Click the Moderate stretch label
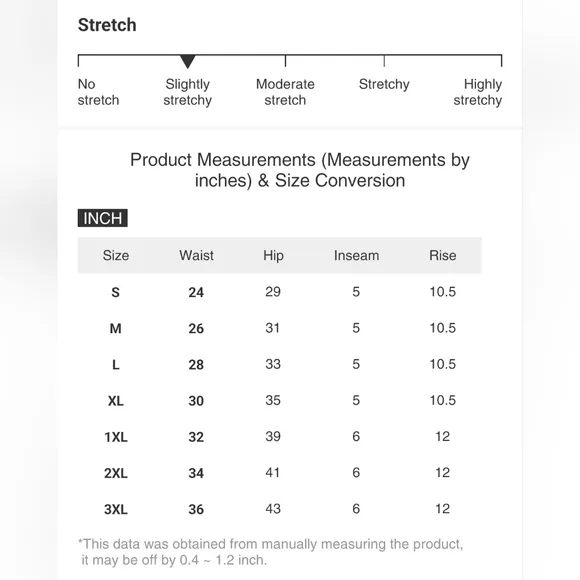Viewport: 580px width, 580px height. 285,92
